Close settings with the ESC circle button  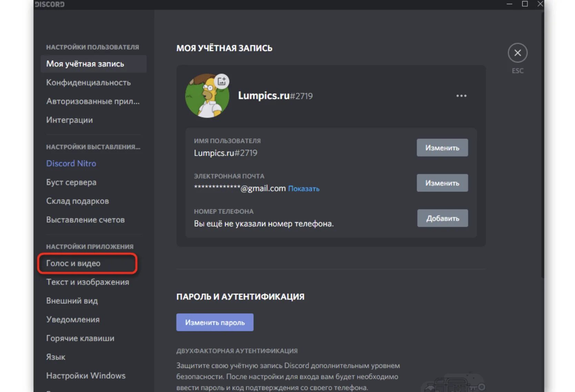click(x=517, y=53)
